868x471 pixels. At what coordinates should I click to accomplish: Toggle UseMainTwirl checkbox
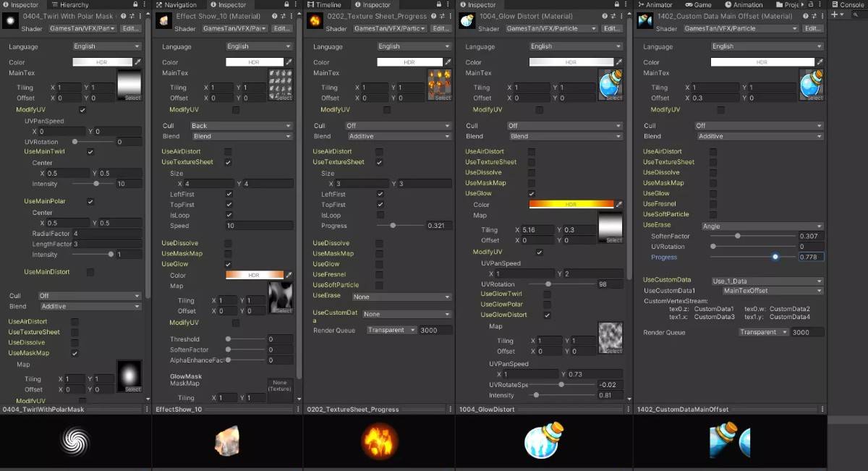pos(90,152)
